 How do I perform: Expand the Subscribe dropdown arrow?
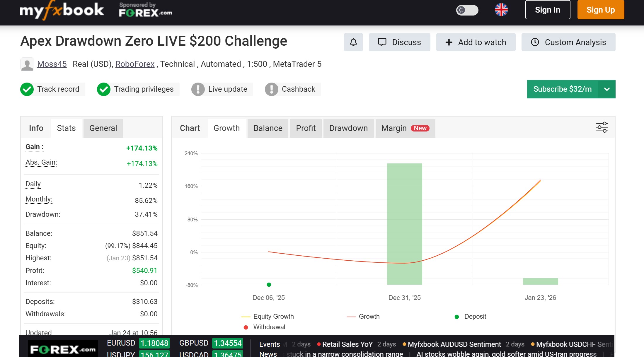(607, 89)
